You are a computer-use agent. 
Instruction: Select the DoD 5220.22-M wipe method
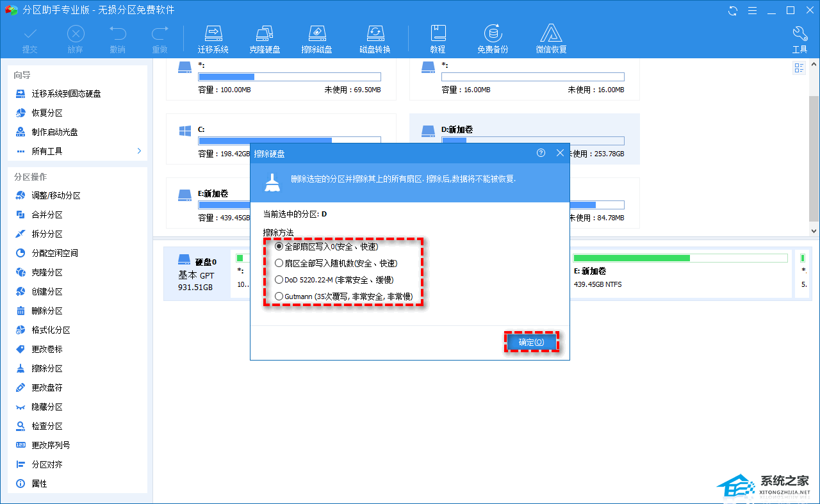pos(279,280)
